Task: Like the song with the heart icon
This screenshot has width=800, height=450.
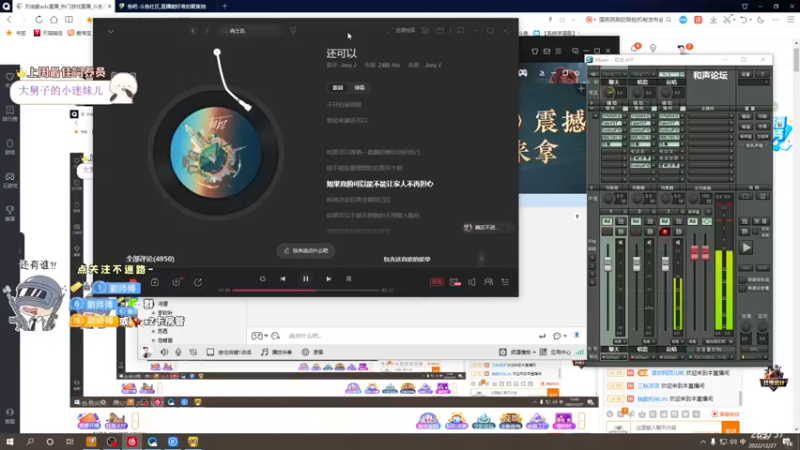Action: [455, 282]
